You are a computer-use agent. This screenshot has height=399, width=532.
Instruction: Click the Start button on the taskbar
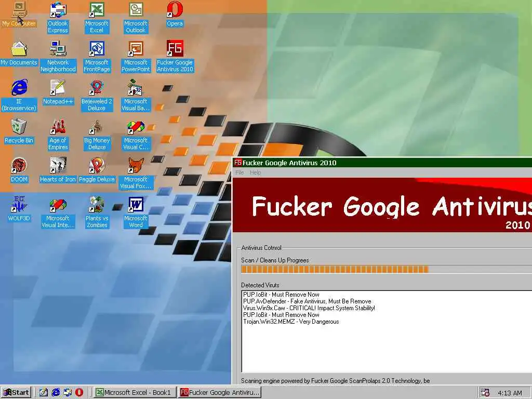click(16, 392)
